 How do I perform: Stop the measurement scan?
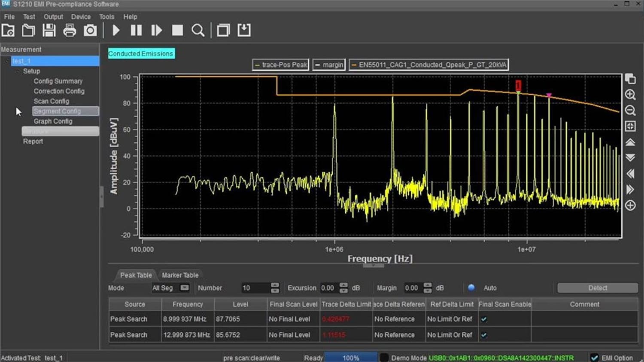(x=177, y=30)
